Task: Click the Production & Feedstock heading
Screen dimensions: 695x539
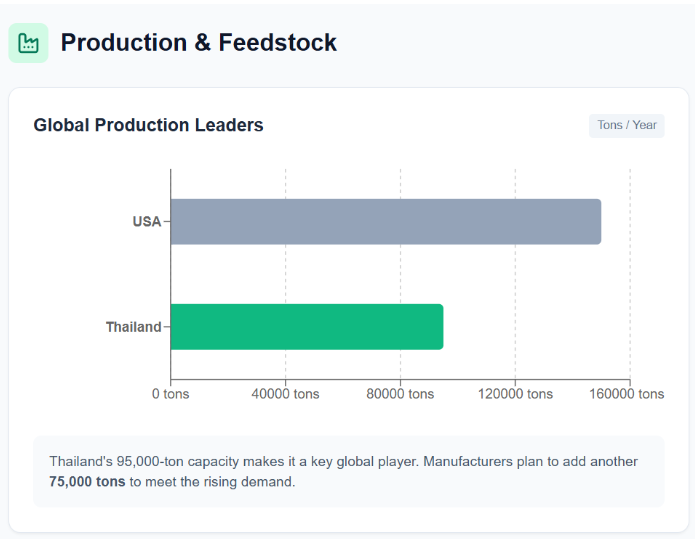Action: coord(198,43)
